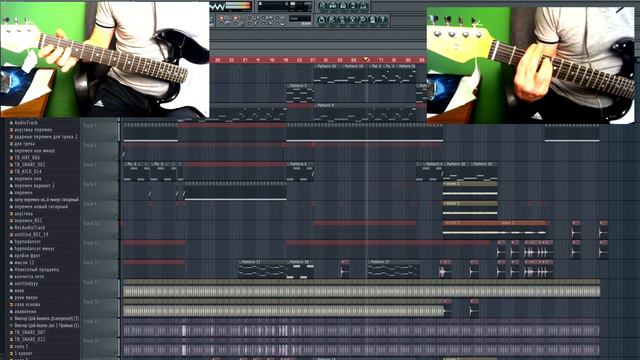Click the round question-mark help icon
640x360 pixels.
click(x=382, y=20)
